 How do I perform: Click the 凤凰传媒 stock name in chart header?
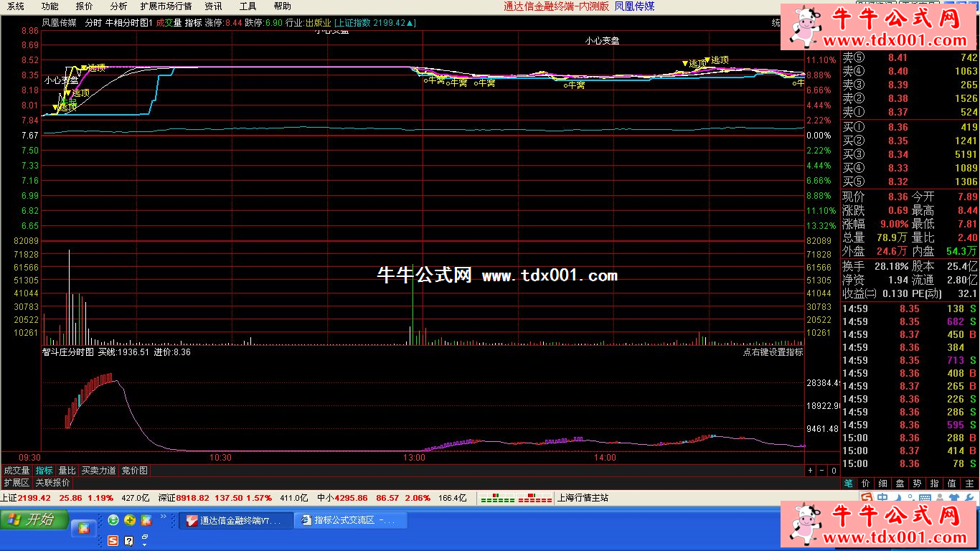59,23
